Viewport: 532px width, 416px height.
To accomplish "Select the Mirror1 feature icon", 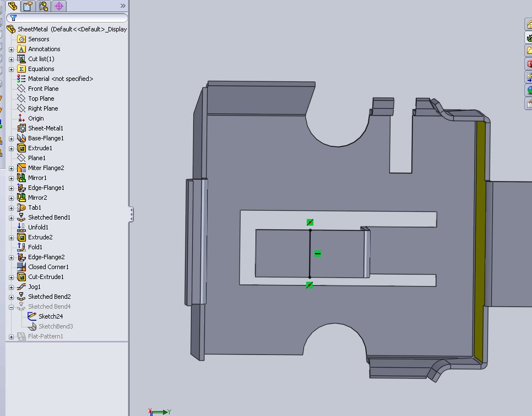I will point(21,178).
